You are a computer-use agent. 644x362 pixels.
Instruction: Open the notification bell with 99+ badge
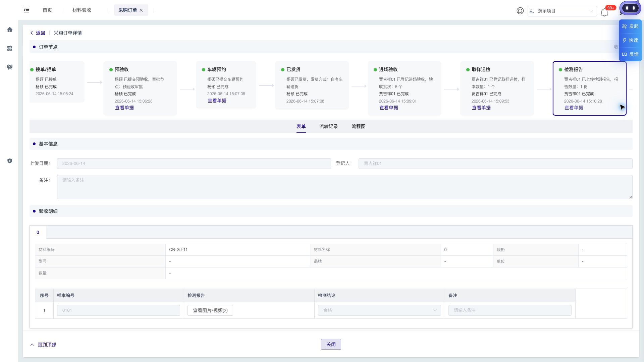(604, 12)
